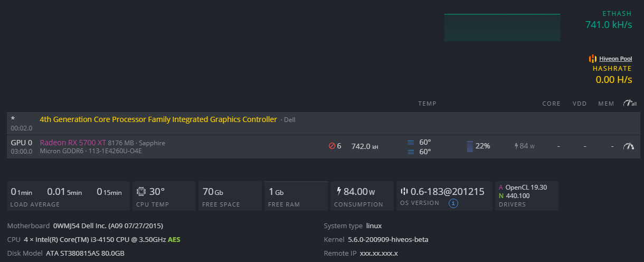Click the consumption lightning bolt icon
This screenshot has height=262, width=644.
[338, 191]
